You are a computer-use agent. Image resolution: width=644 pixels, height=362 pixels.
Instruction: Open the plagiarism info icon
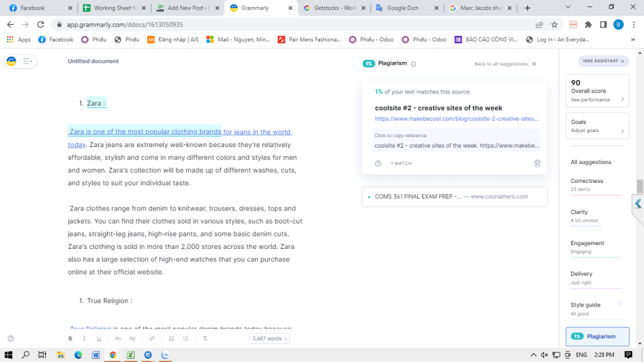point(413,64)
